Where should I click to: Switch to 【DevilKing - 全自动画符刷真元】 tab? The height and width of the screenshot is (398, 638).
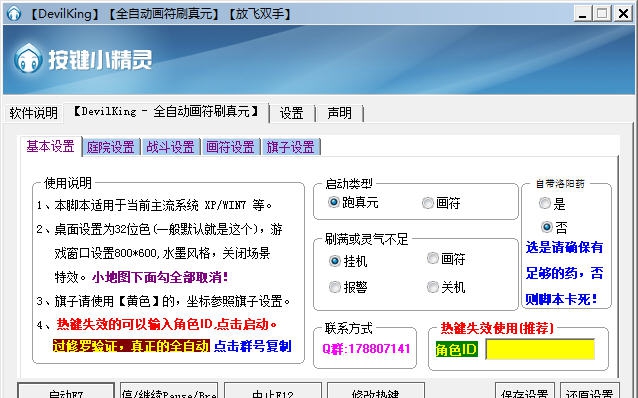click(166, 112)
